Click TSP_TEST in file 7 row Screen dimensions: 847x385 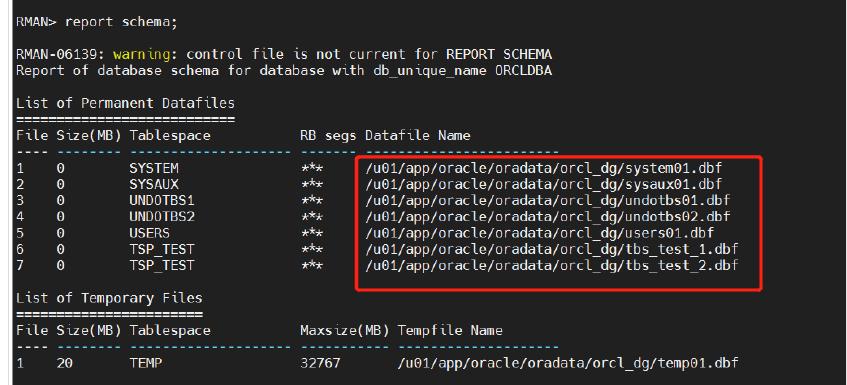coord(162,266)
